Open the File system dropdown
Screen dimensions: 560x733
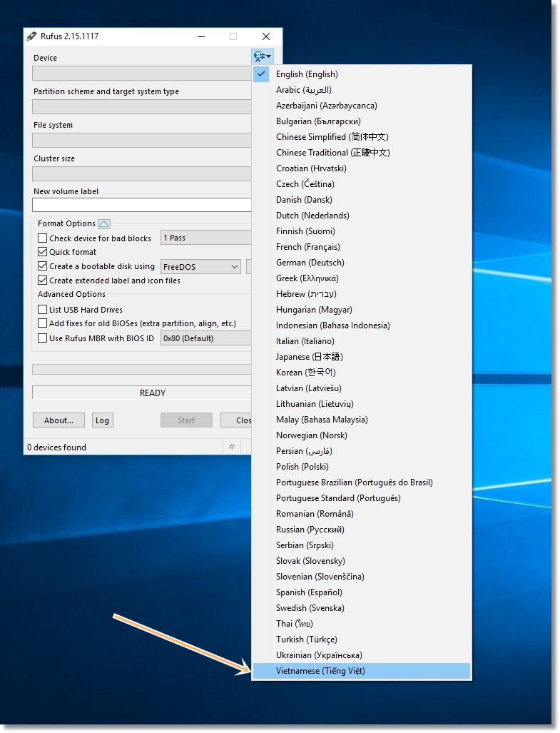tap(141, 140)
